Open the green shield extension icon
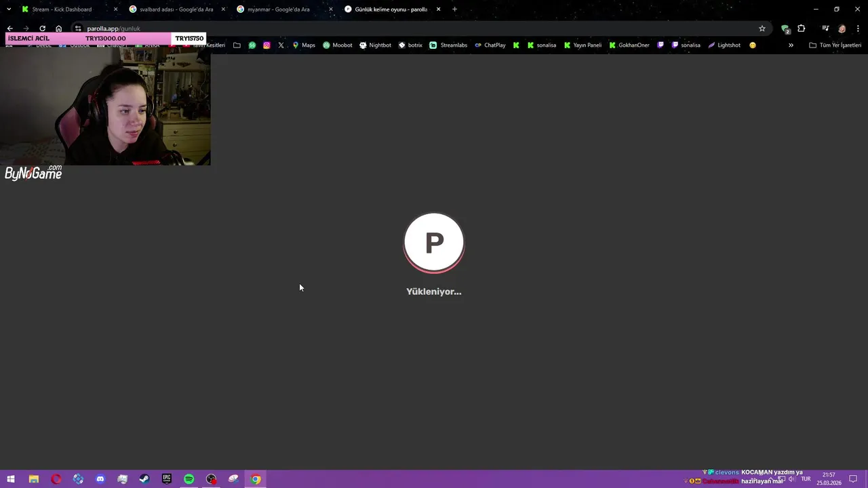 [785, 29]
